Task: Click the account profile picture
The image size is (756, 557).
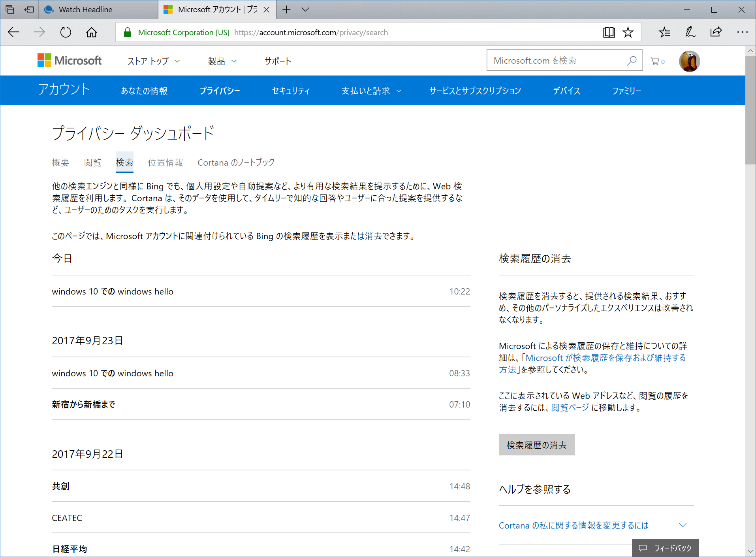Action: pos(689,60)
